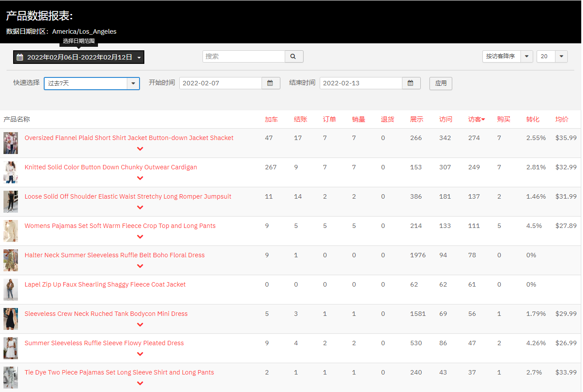Click the black romper jumpsuit thumbnail
The height and width of the screenshot is (392, 583).
(10, 202)
